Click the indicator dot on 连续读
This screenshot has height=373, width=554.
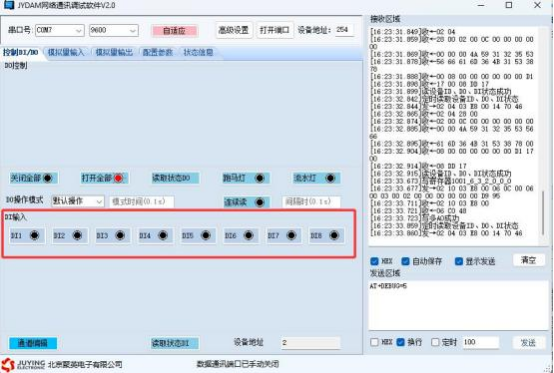pyautogui.click(x=260, y=202)
